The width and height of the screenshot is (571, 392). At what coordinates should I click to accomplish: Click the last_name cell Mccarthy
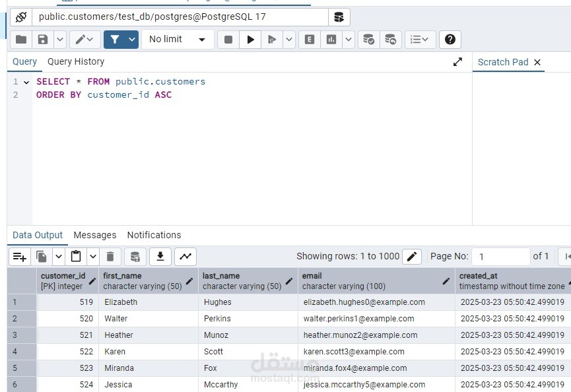click(248, 384)
